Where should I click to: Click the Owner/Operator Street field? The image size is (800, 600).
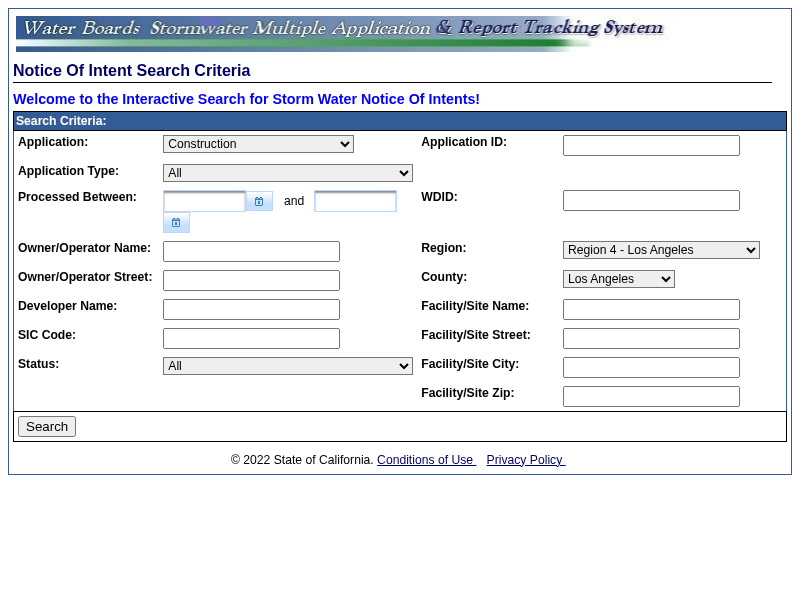pyautogui.click(x=251, y=280)
